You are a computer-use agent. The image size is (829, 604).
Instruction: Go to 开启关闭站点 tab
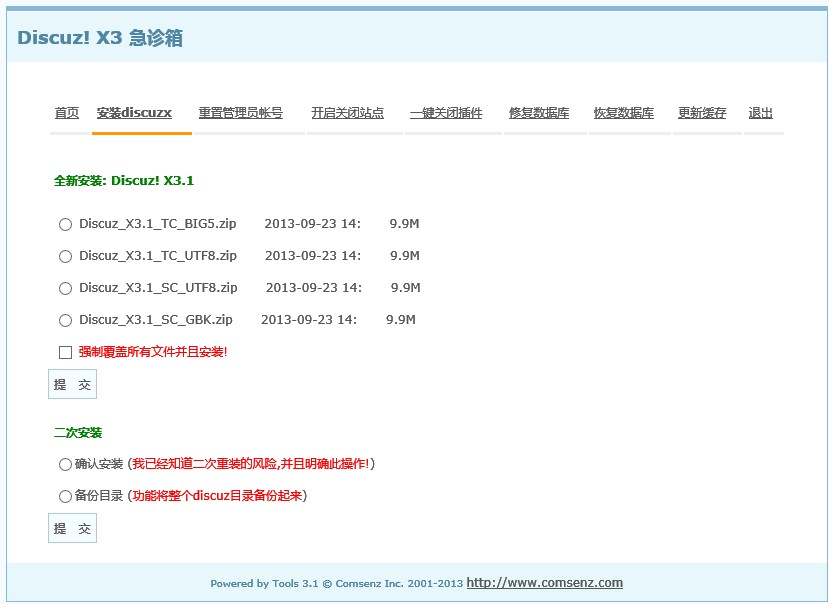coord(347,113)
